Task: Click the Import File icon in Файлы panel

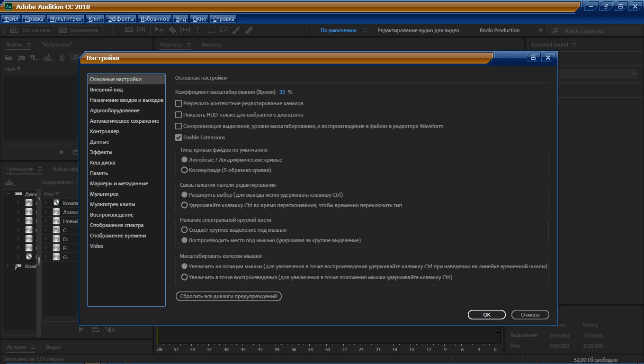Action: coord(21,58)
